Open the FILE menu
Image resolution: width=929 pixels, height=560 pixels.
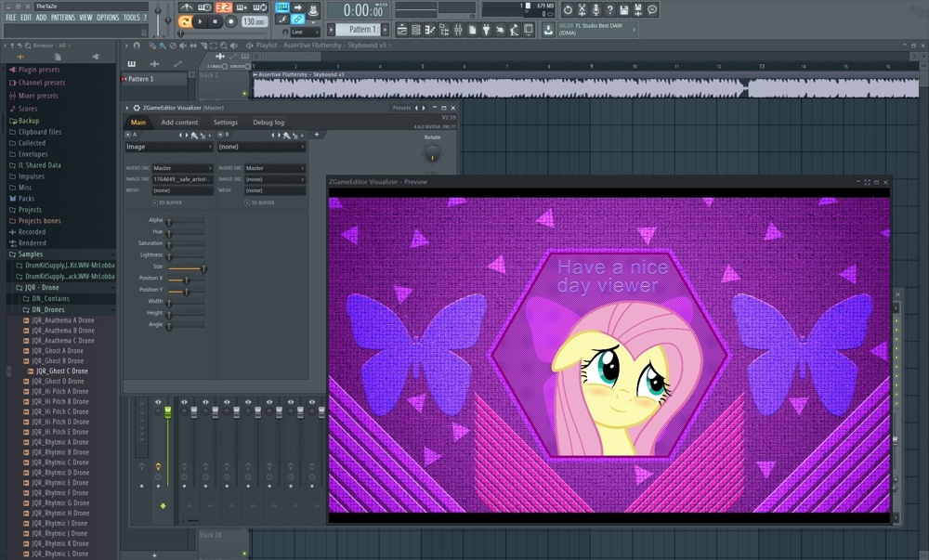[x=10, y=17]
